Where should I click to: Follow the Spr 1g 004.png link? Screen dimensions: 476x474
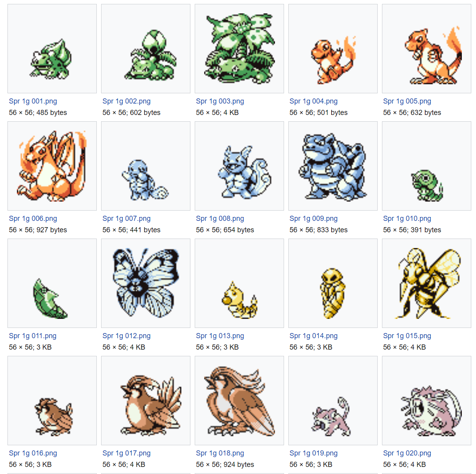(314, 101)
